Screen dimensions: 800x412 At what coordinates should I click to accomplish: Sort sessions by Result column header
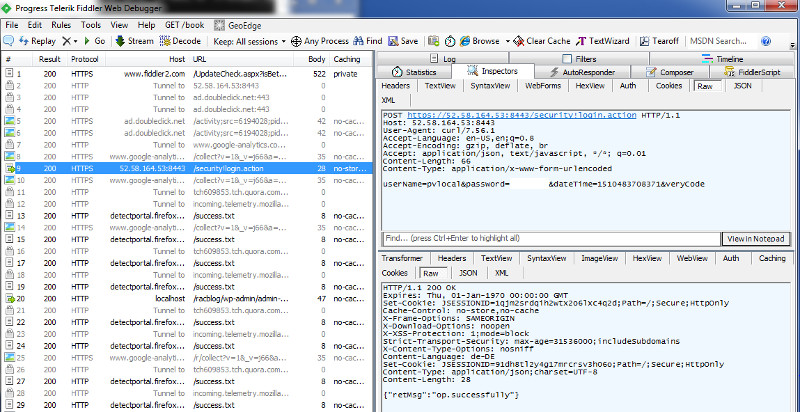coord(49,59)
